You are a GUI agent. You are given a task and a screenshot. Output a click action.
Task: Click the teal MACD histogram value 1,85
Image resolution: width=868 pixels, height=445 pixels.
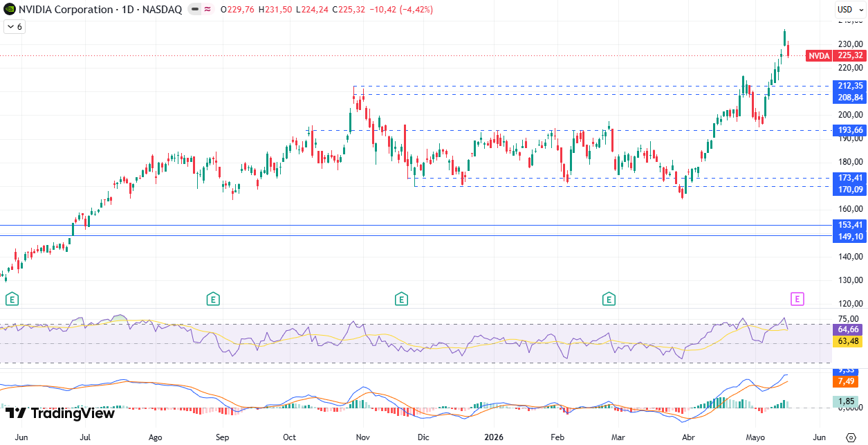[847, 401]
